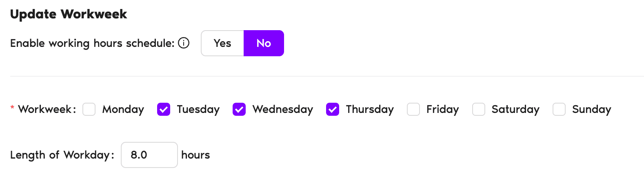Click the Monday text label

(123, 109)
